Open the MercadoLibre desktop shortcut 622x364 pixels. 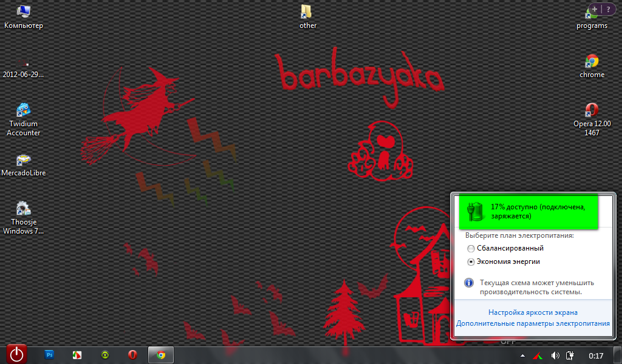[24, 161]
